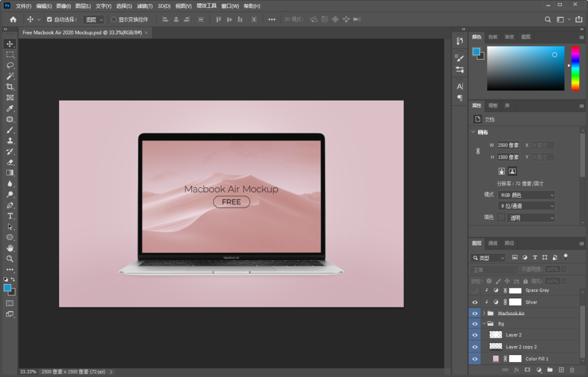Hide the Layer 2 copy 2 layer
This screenshot has height=377, width=588.
(475, 347)
